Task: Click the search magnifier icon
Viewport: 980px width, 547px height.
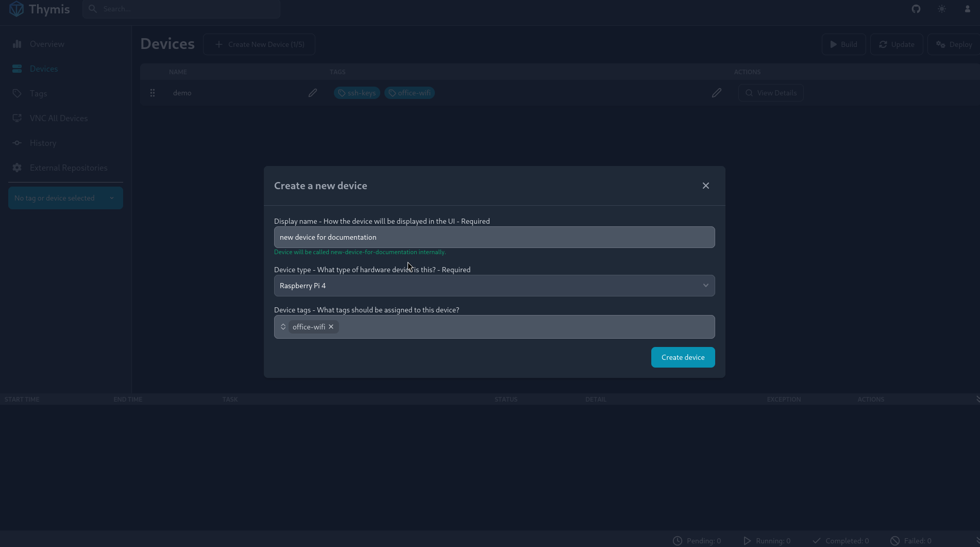Action: click(93, 9)
